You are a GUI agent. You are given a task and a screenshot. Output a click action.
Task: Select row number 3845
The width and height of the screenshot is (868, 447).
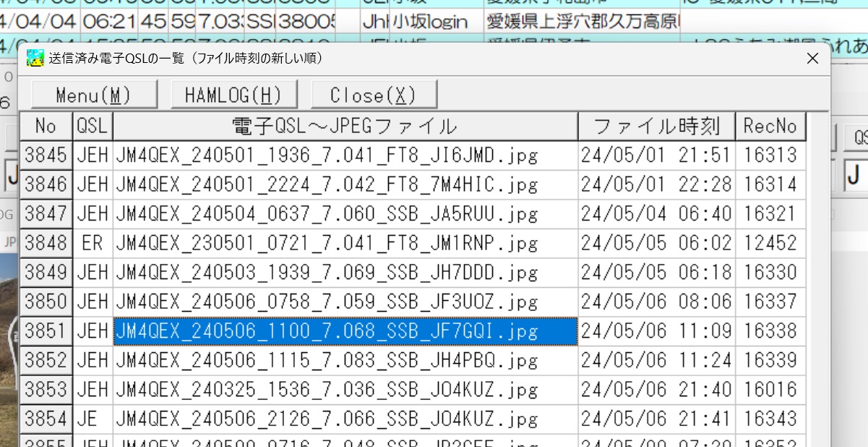[46, 155]
